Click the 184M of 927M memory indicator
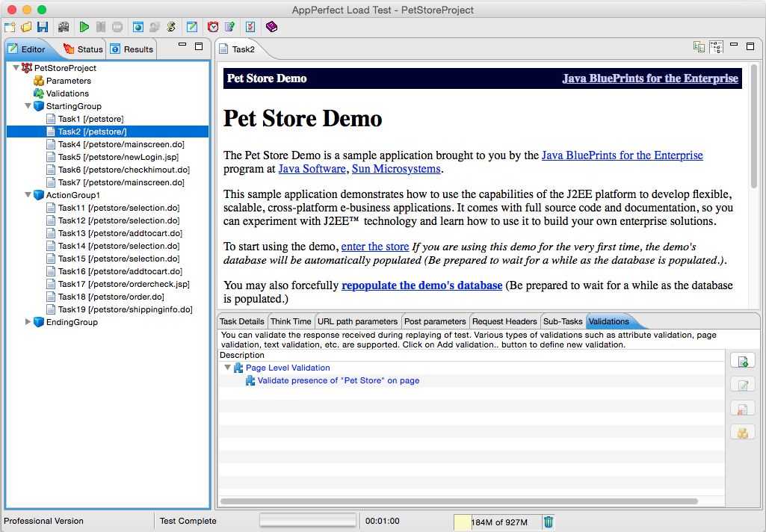Viewport: 766px width, 532px height. 497,522
